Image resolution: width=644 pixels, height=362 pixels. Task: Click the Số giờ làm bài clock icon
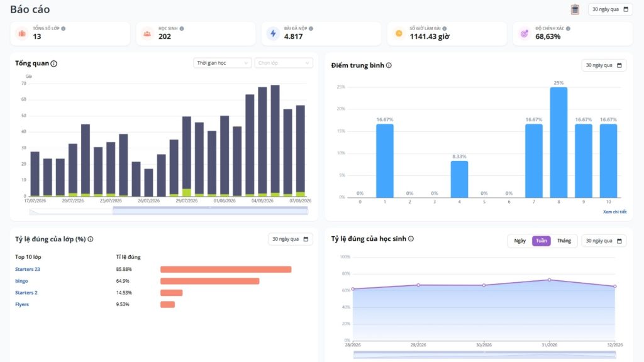(399, 33)
